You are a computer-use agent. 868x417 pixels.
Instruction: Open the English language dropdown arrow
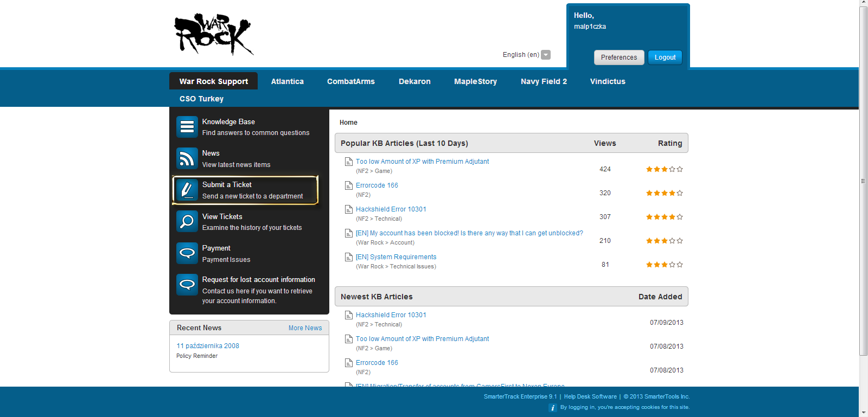pyautogui.click(x=546, y=55)
